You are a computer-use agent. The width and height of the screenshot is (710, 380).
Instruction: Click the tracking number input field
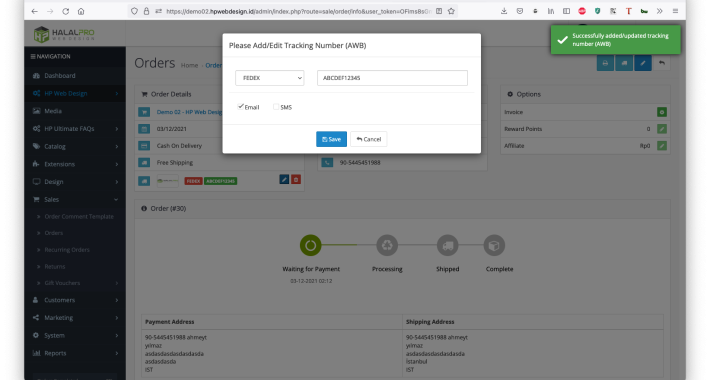(x=392, y=78)
